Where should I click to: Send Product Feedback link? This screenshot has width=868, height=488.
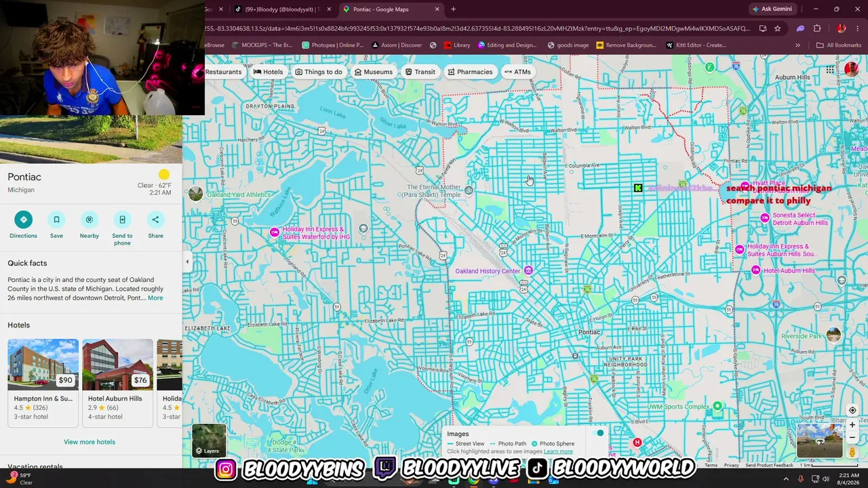tap(769, 465)
